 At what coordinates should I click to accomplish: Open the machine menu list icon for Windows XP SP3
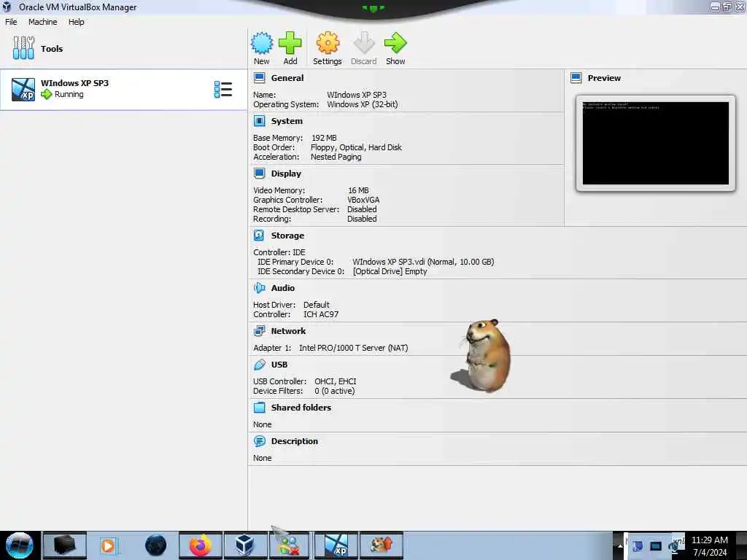point(223,90)
